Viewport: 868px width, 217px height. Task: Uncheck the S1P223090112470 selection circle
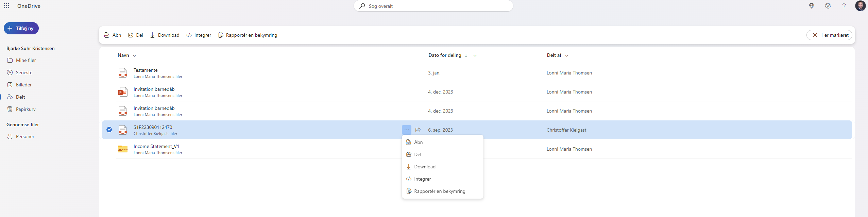pos(109,130)
